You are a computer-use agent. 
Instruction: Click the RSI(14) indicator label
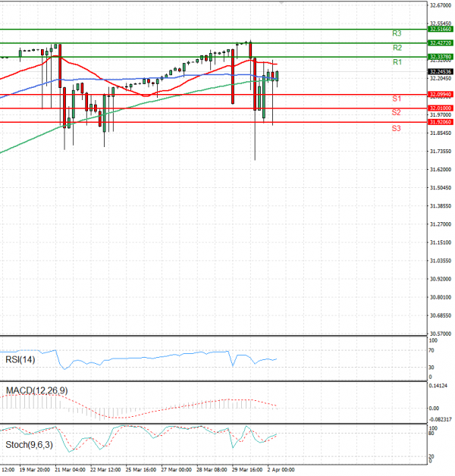[20, 360]
